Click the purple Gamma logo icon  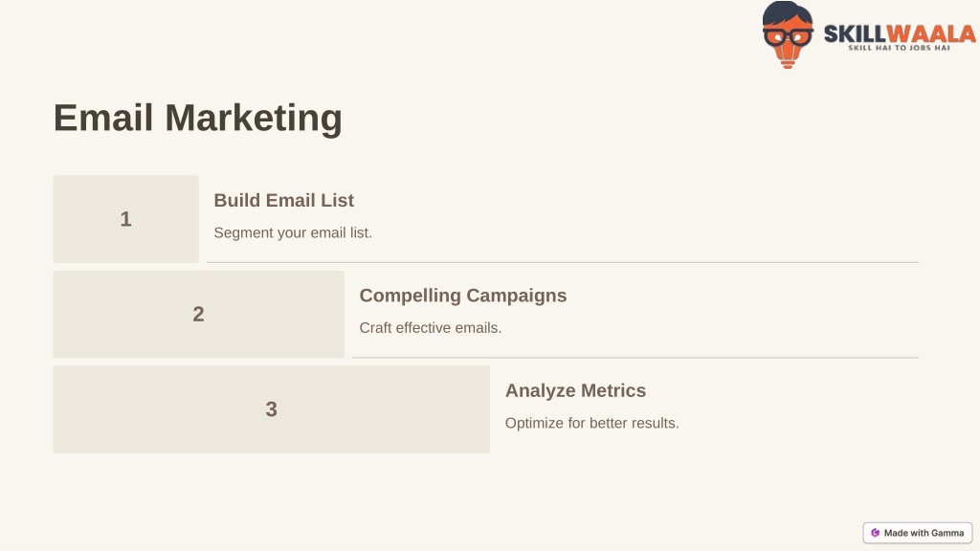point(875,533)
